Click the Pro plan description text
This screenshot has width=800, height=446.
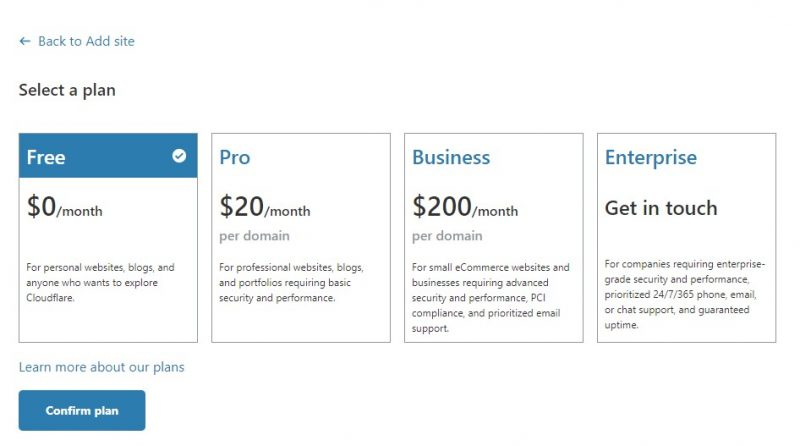(292, 283)
